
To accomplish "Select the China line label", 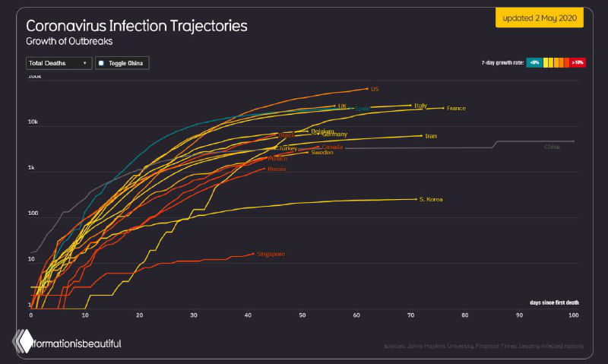I will (552, 146).
